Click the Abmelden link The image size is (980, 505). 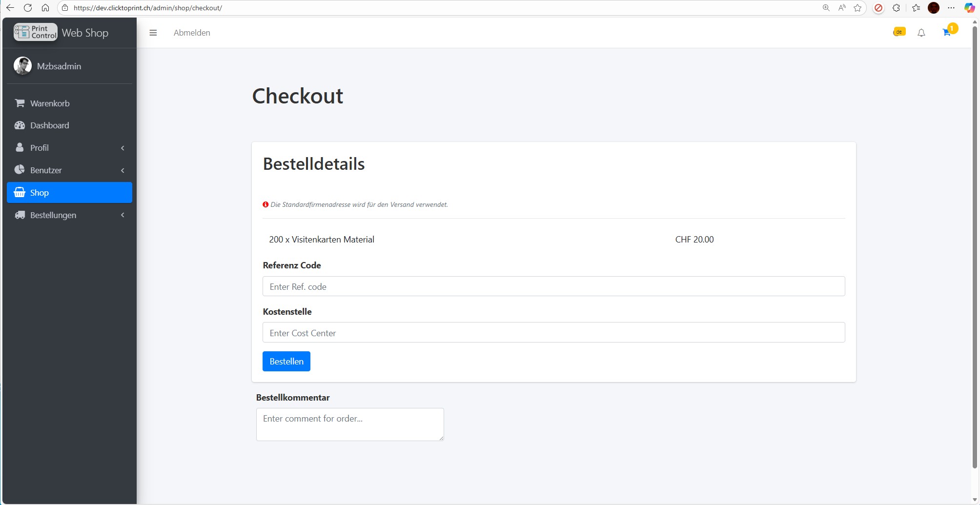(192, 33)
